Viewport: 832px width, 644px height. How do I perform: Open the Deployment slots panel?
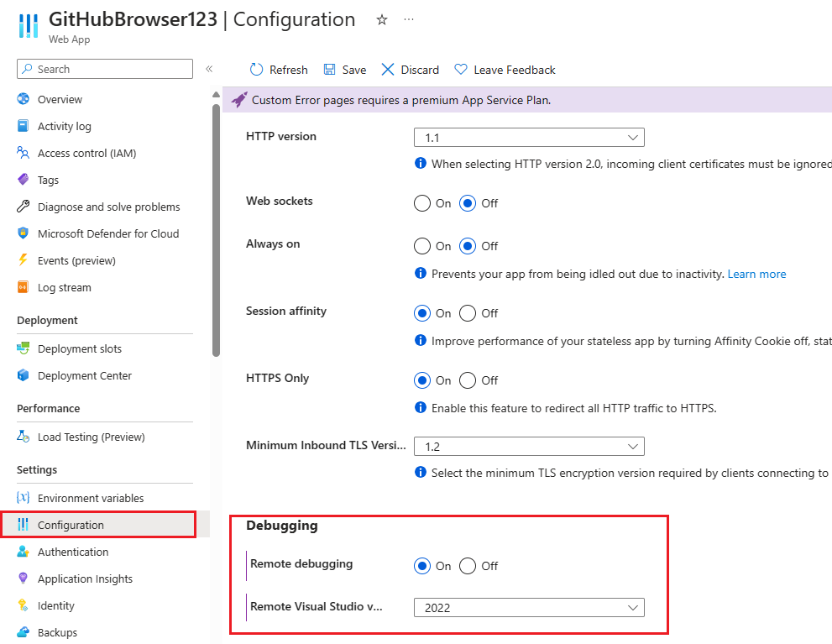tap(80, 348)
